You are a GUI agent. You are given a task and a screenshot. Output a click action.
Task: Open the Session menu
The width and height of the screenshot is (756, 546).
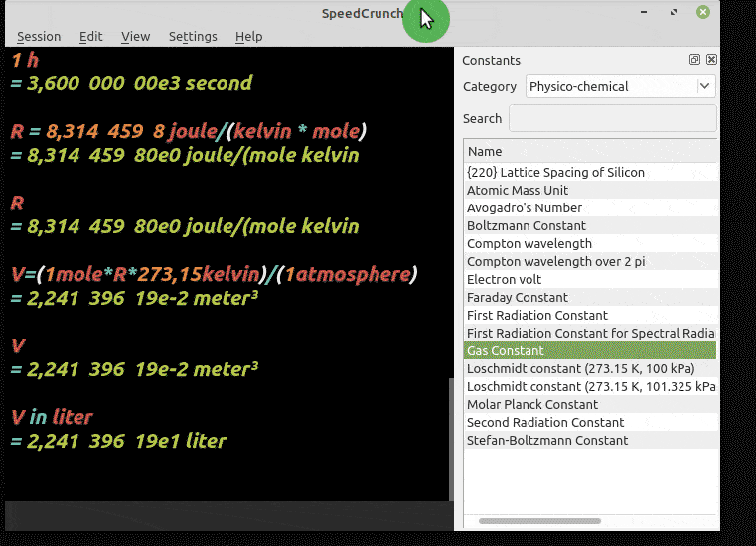(x=39, y=37)
